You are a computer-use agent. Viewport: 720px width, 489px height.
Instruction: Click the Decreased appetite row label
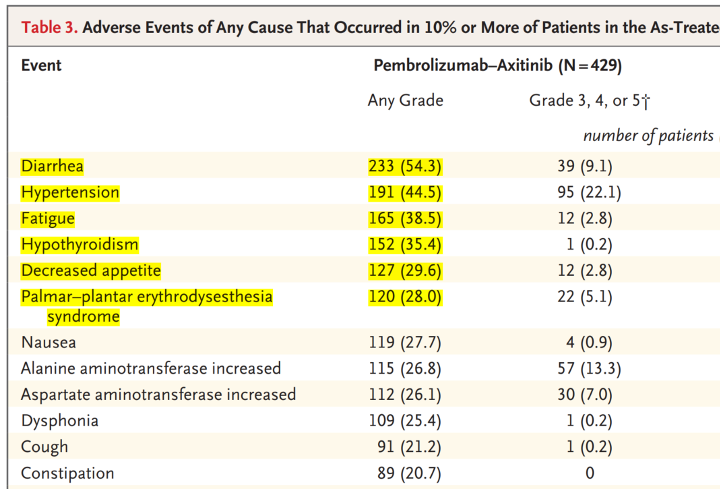pyautogui.click(x=91, y=270)
